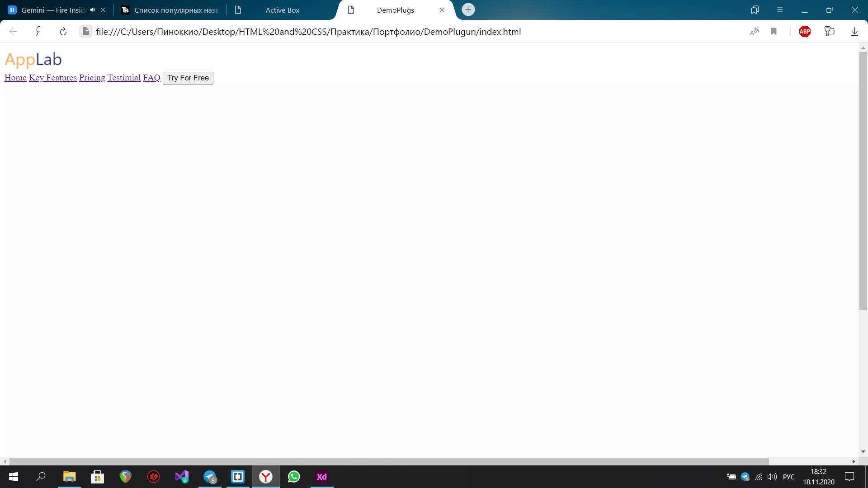The width and height of the screenshot is (868, 488).
Task: Mute the Gemini tab speaker icon
Action: 93,9
